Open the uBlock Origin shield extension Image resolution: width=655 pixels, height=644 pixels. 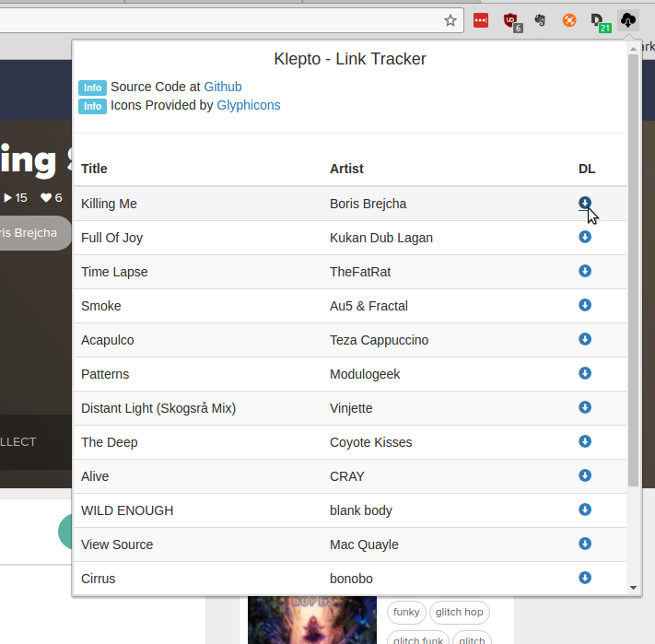(512, 22)
